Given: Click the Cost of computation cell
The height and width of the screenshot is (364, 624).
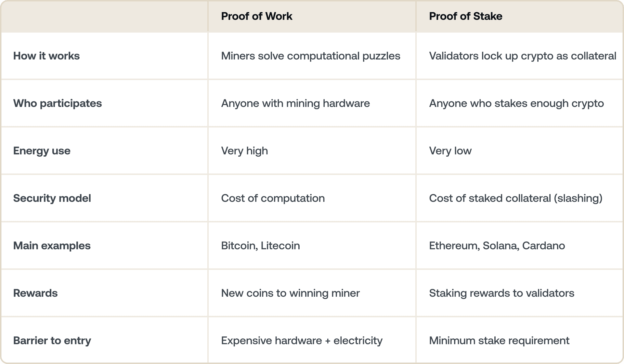Looking at the screenshot, I should point(273,198).
